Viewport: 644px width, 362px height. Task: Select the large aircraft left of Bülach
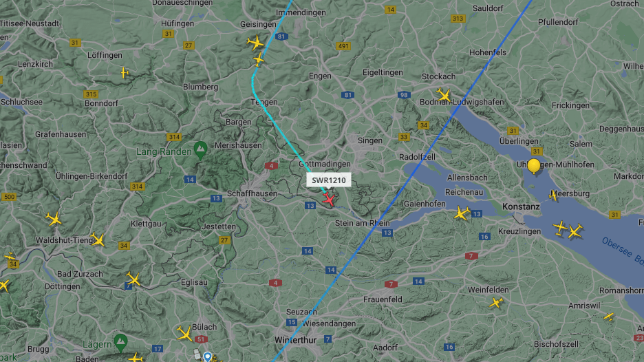(x=185, y=333)
